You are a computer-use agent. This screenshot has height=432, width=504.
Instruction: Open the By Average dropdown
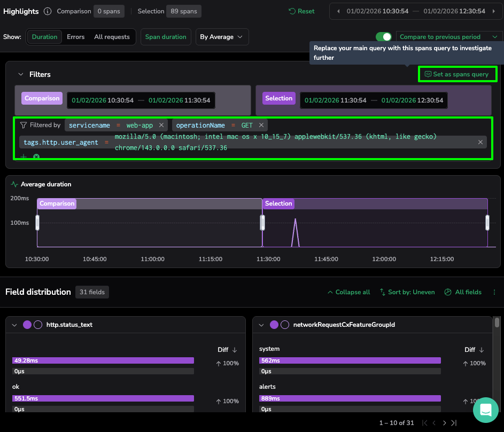[x=221, y=37]
